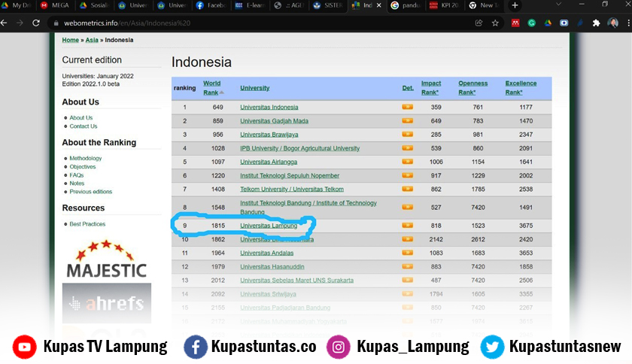Open the Objectives link
This screenshot has width=632, height=364.
click(x=82, y=166)
